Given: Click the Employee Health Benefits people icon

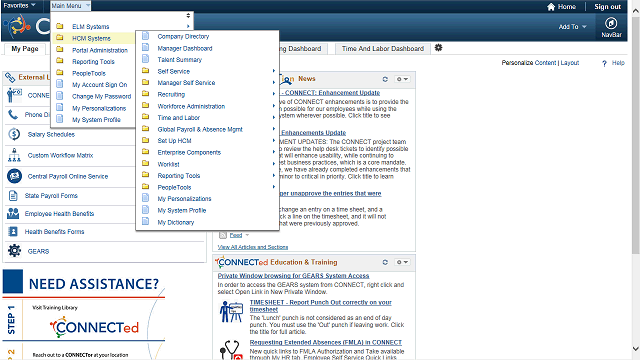Looking at the screenshot, I should coord(13,213).
